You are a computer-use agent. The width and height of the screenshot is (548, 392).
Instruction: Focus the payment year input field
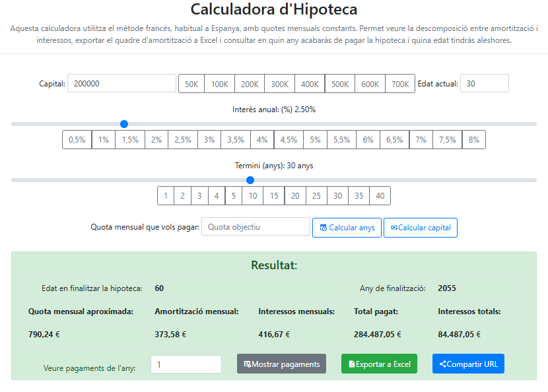pyautogui.click(x=186, y=364)
